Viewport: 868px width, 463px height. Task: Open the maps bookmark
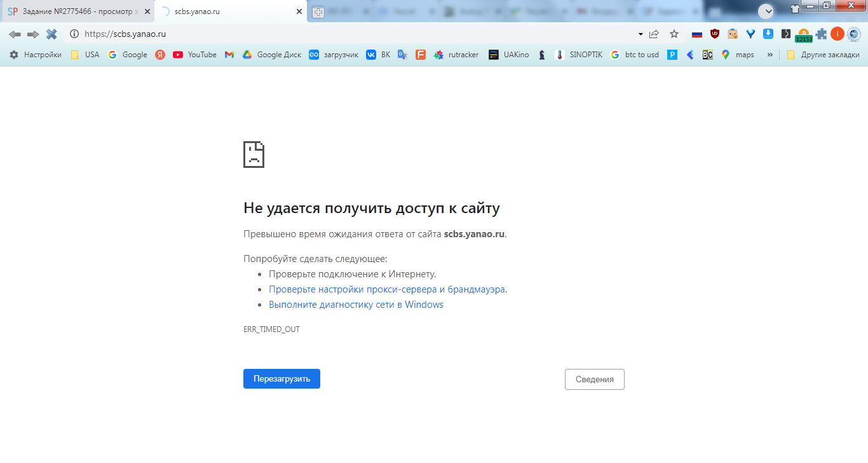738,55
